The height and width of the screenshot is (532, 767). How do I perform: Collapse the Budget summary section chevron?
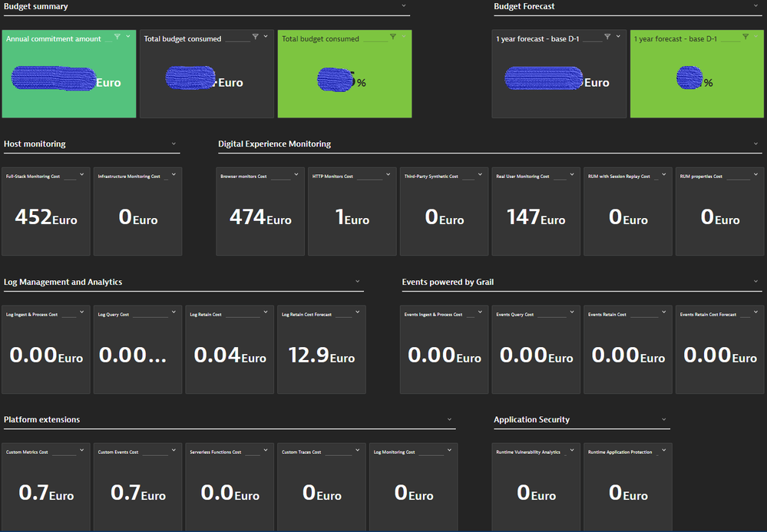404,6
